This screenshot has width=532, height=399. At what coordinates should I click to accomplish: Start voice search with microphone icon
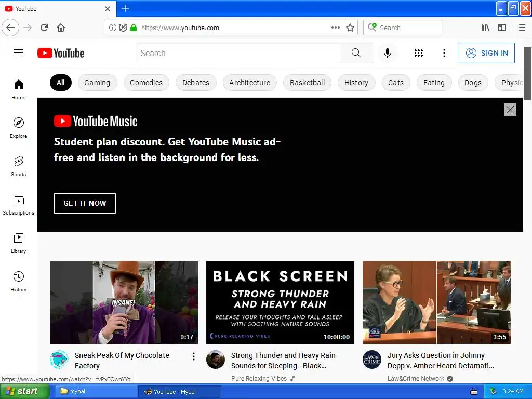(x=388, y=53)
